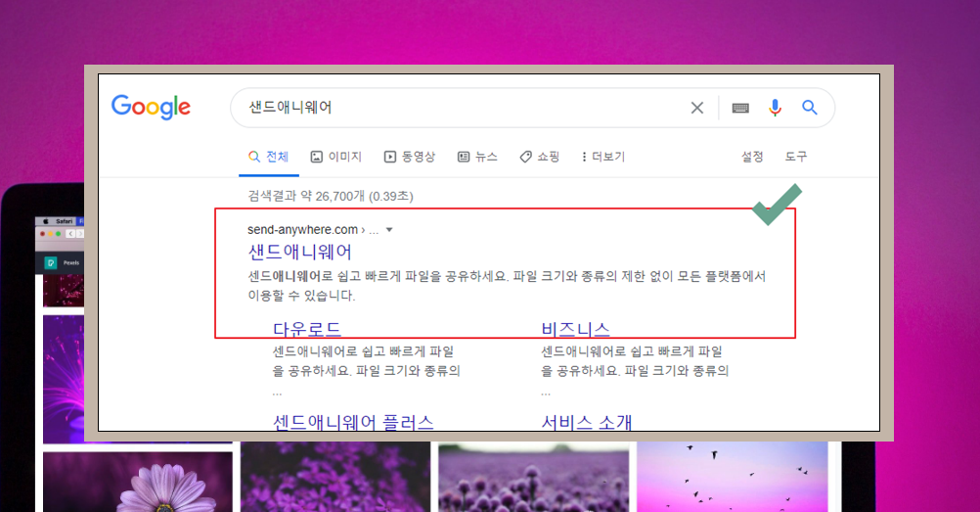Open the 샌드애니웨어 result title link
The height and width of the screenshot is (512, 980).
300,252
